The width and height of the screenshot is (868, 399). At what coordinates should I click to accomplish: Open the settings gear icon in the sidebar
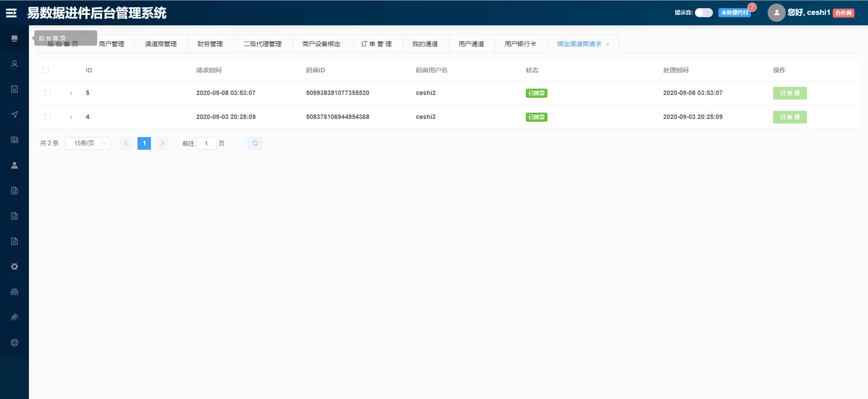click(14, 266)
